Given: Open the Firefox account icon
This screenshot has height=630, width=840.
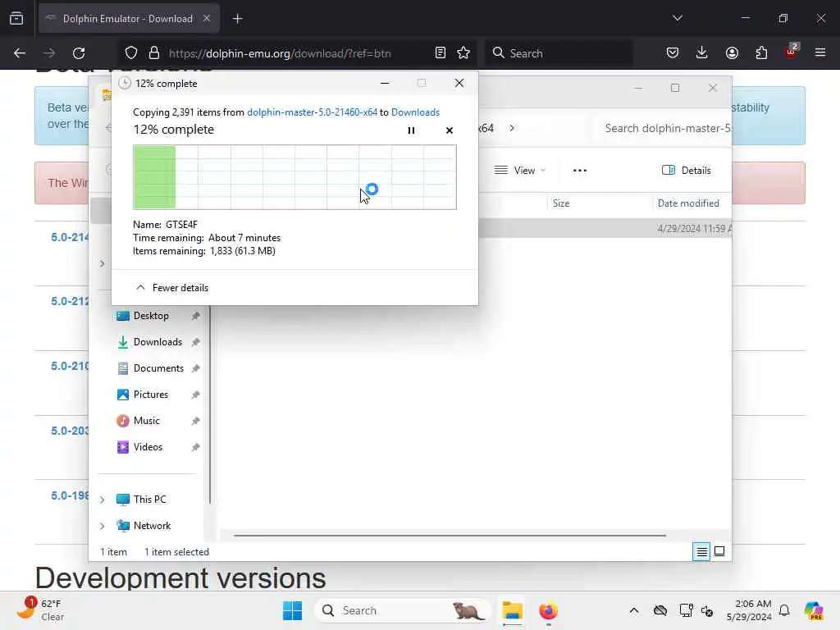Looking at the screenshot, I should 732,53.
